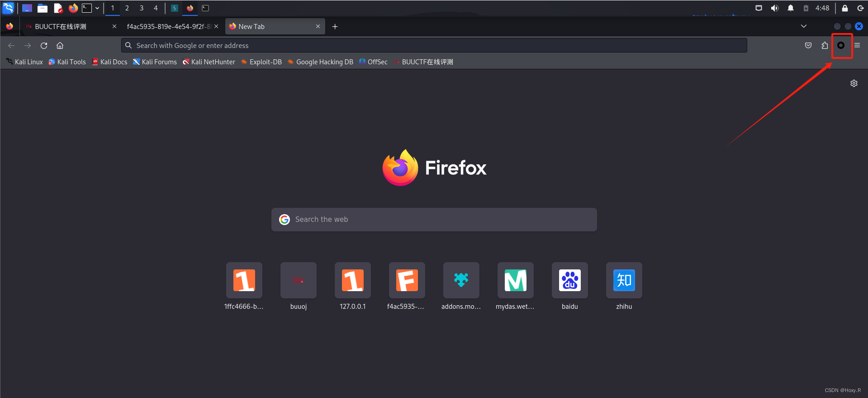Open the OffSec bookmark
This screenshot has width=868, height=398.
tap(373, 62)
